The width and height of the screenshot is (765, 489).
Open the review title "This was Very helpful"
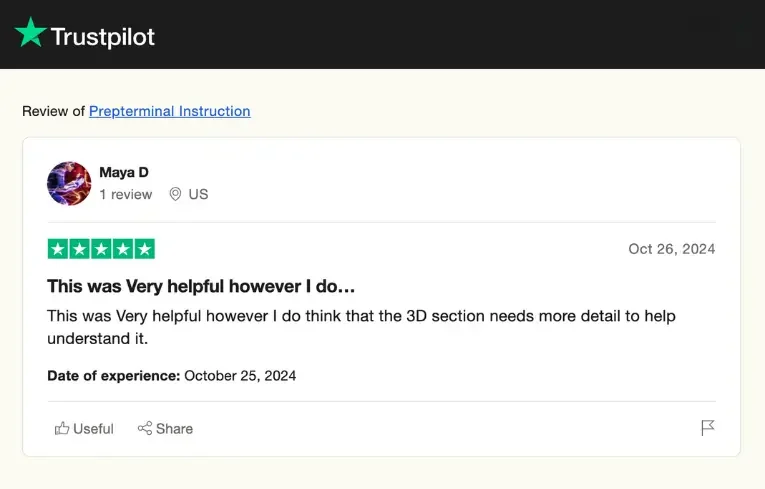201,286
